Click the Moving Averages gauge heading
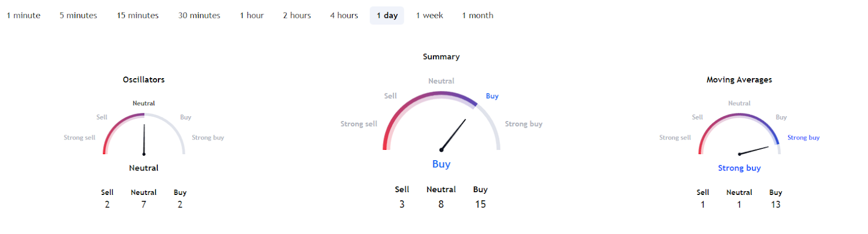The height and width of the screenshot is (234, 868). tap(739, 80)
